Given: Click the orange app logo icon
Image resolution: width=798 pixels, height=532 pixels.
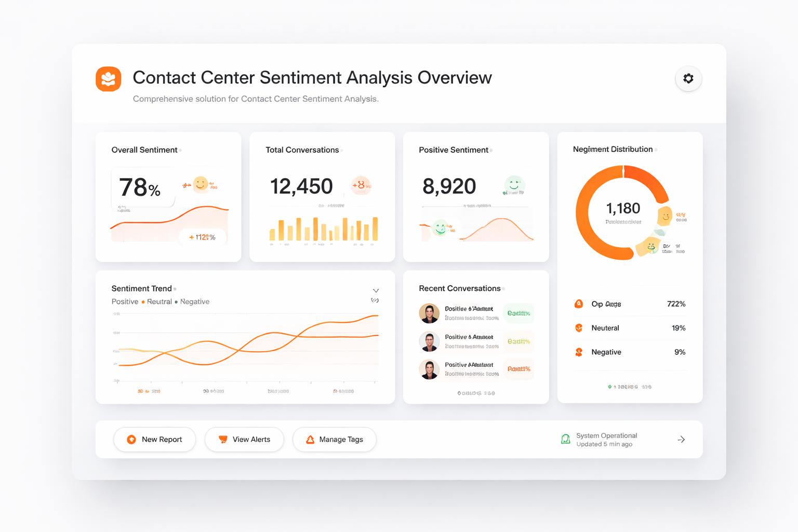Looking at the screenshot, I should click(109, 79).
